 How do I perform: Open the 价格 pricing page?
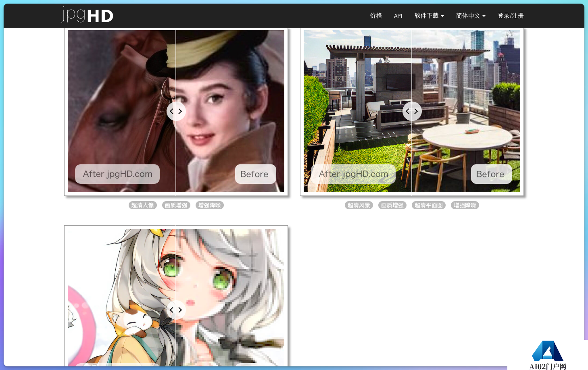[x=376, y=16]
